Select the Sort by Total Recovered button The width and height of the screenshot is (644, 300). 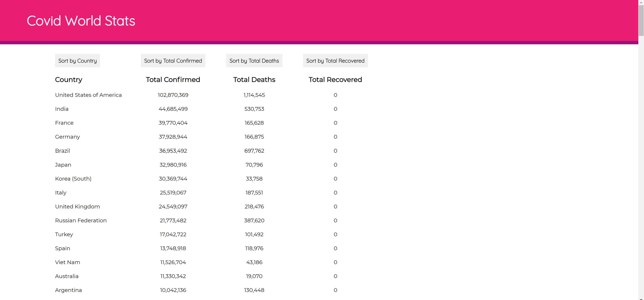tap(335, 61)
